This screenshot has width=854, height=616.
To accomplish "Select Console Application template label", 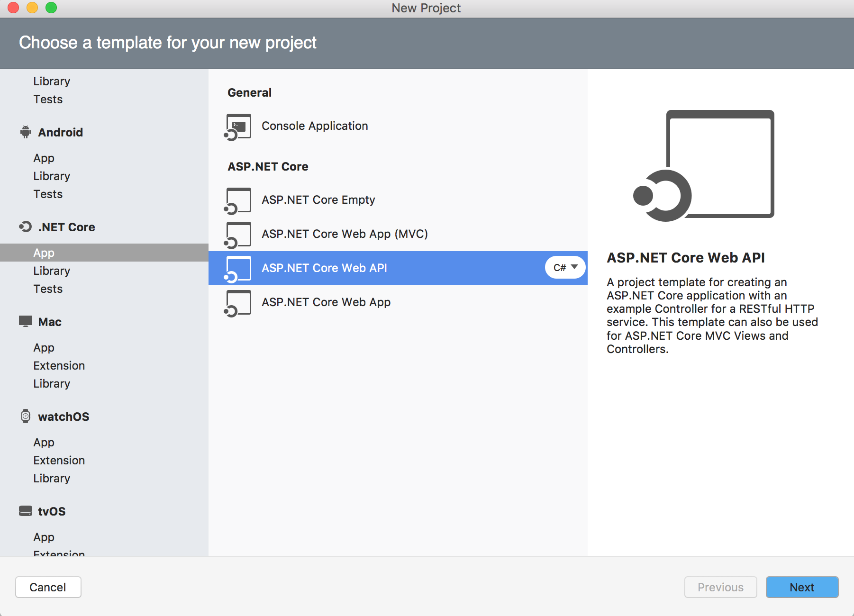I will point(315,126).
